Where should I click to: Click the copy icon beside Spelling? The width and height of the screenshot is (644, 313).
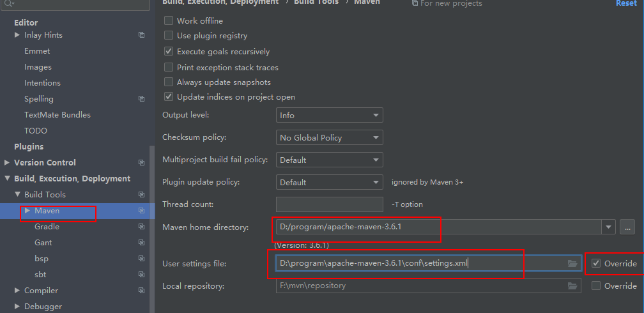tap(141, 99)
